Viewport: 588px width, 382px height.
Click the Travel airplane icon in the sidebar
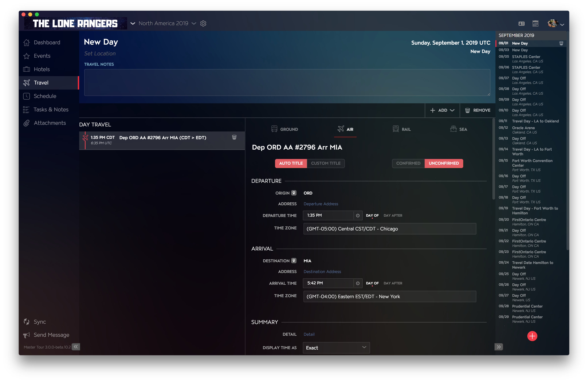click(26, 83)
